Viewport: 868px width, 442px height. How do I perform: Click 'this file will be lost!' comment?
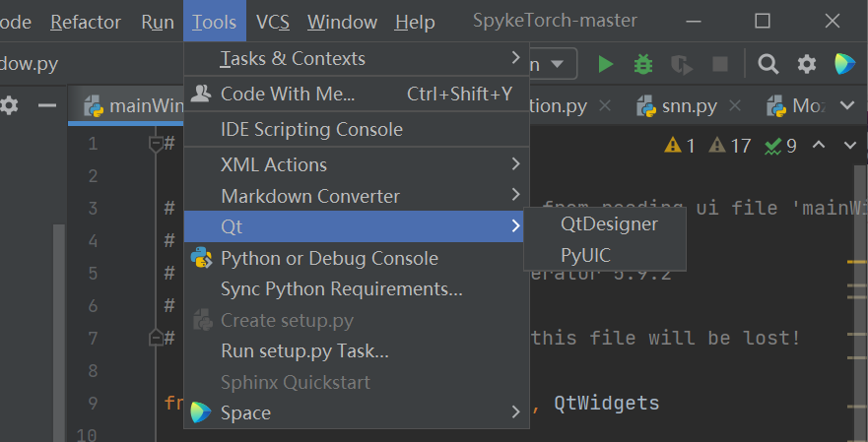(x=666, y=338)
